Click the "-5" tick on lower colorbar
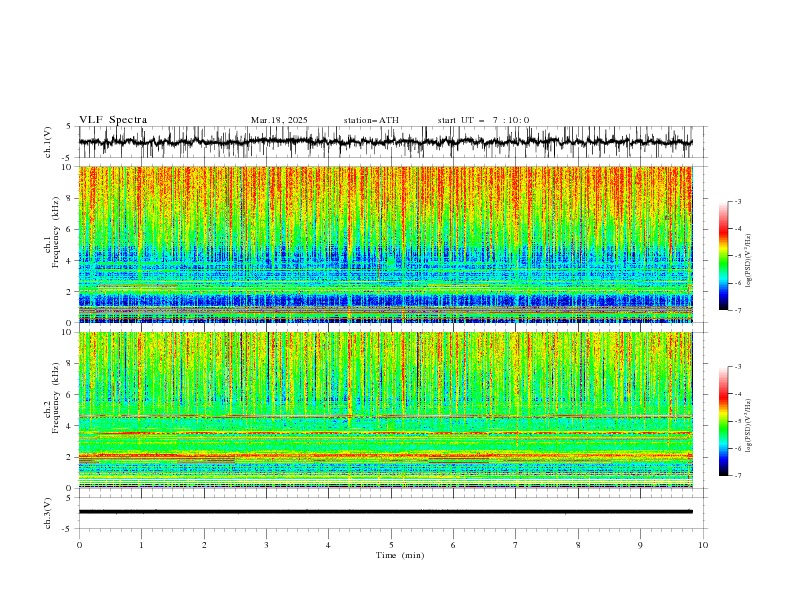Screen dimensions: 792x612 (737, 421)
